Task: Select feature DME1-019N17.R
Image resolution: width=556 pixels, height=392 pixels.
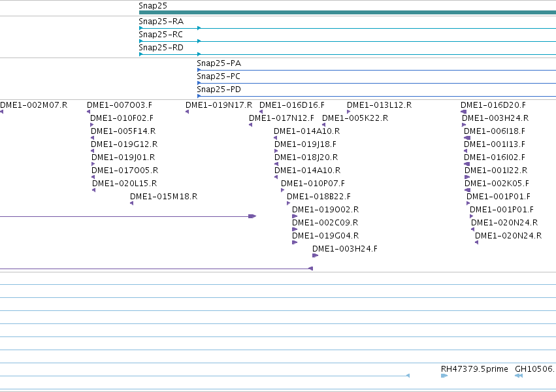Action: [x=219, y=105]
